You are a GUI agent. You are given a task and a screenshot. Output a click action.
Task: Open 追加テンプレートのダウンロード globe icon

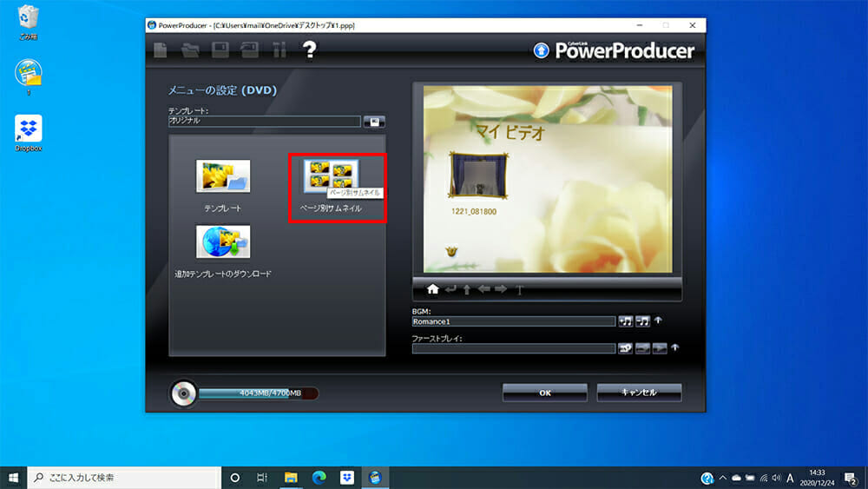(x=223, y=241)
